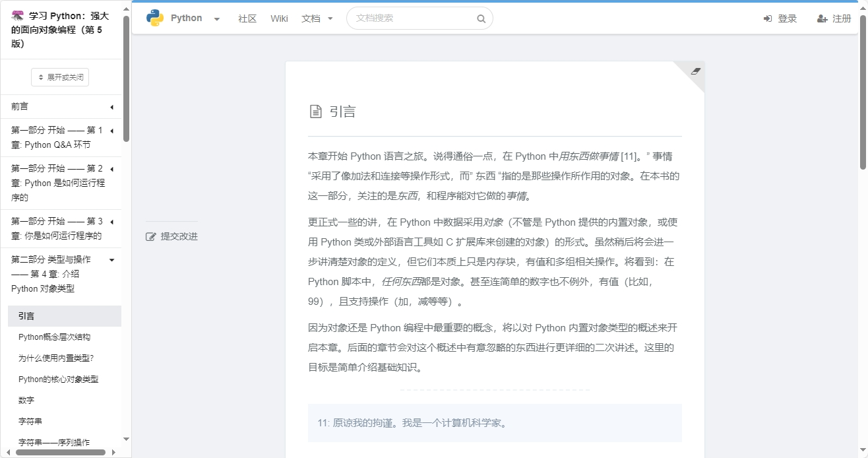The height and width of the screenshot is (458, 868).
Task: Select Python概念层次结构 in sidebar
Action: (x=54, y=337)
